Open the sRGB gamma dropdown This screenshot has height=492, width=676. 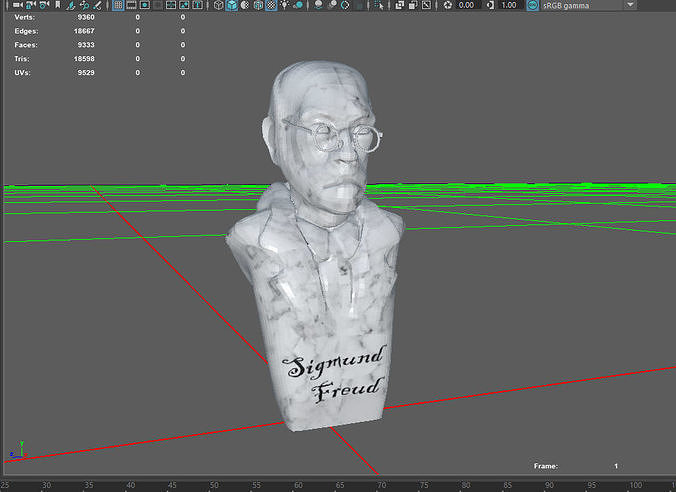click(588, 5)
